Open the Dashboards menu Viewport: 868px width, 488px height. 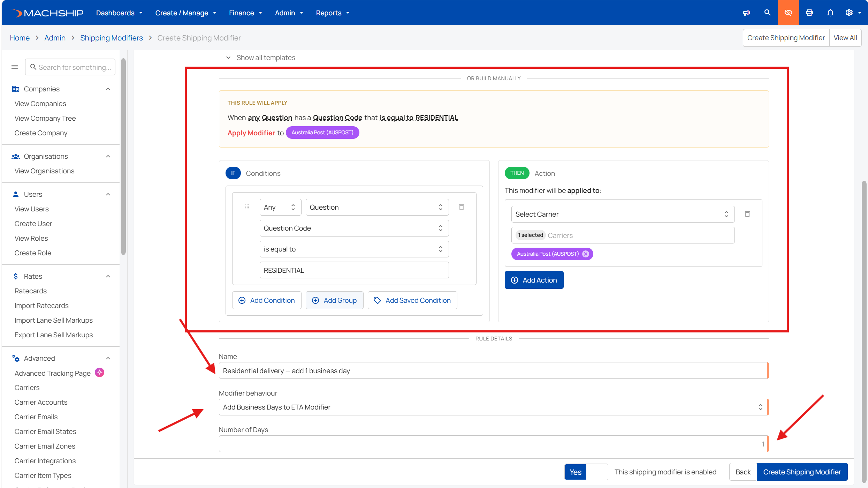[x=119, y=13]
